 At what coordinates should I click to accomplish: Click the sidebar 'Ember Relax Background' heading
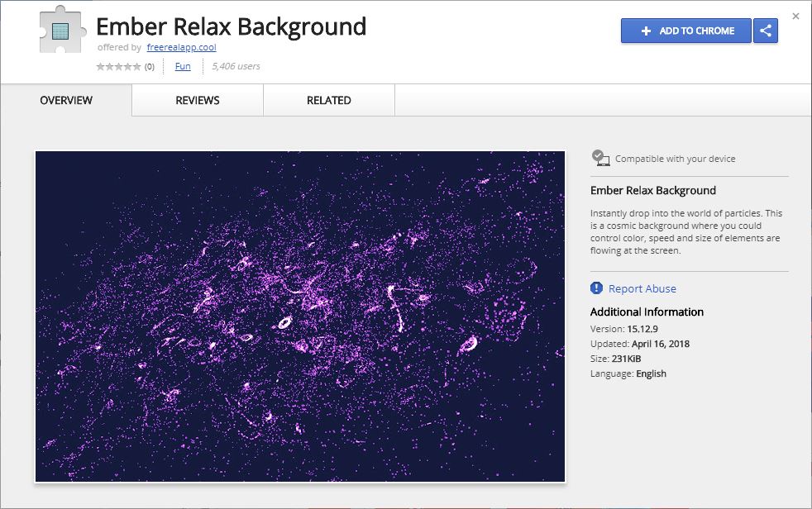click(653, 190)
